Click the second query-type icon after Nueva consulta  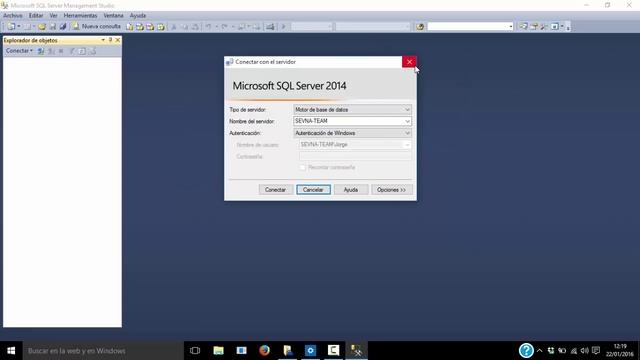coord(140,27)
